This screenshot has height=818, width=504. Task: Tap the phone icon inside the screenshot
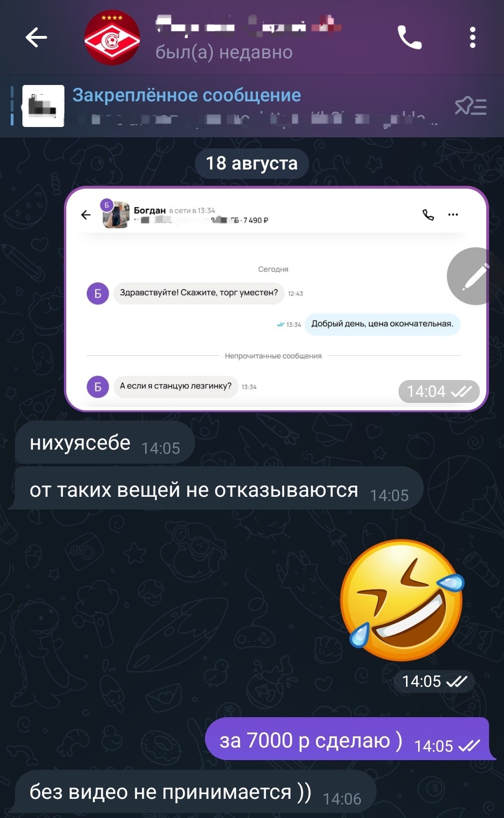pos(428,215)
